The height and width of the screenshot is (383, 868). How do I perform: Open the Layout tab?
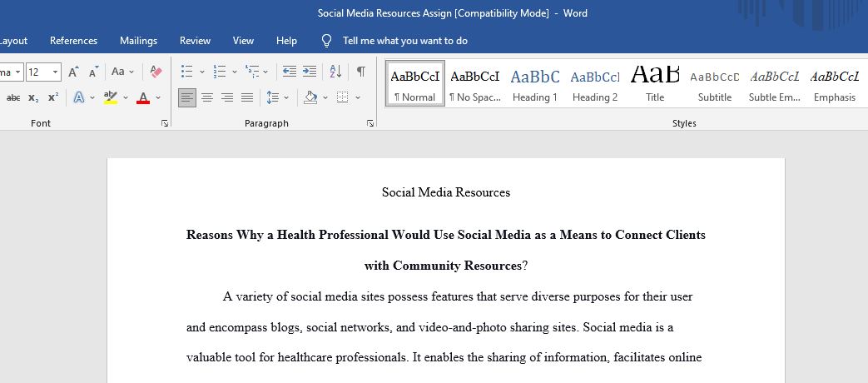coord(13,41)
